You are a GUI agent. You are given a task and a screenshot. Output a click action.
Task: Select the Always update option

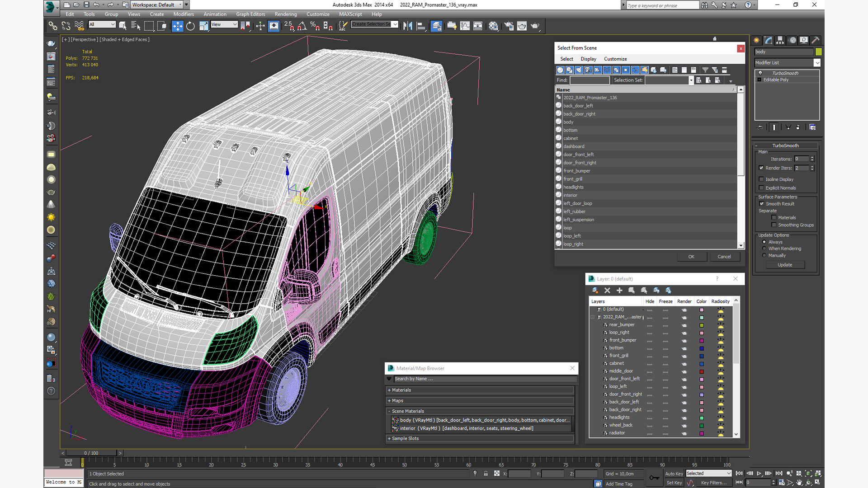click(764, 242)
